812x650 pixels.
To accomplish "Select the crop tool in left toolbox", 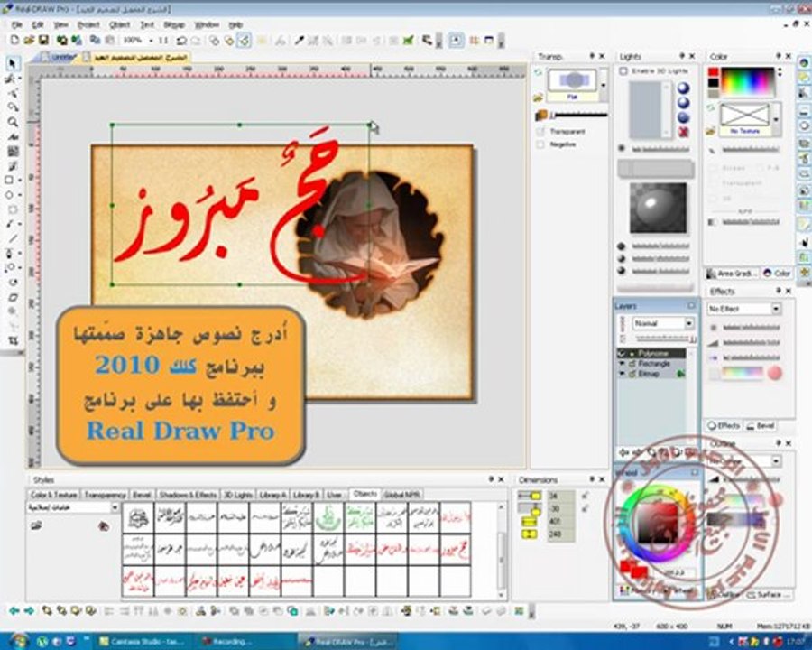I will pyautogui.click(x=13, y=340).
